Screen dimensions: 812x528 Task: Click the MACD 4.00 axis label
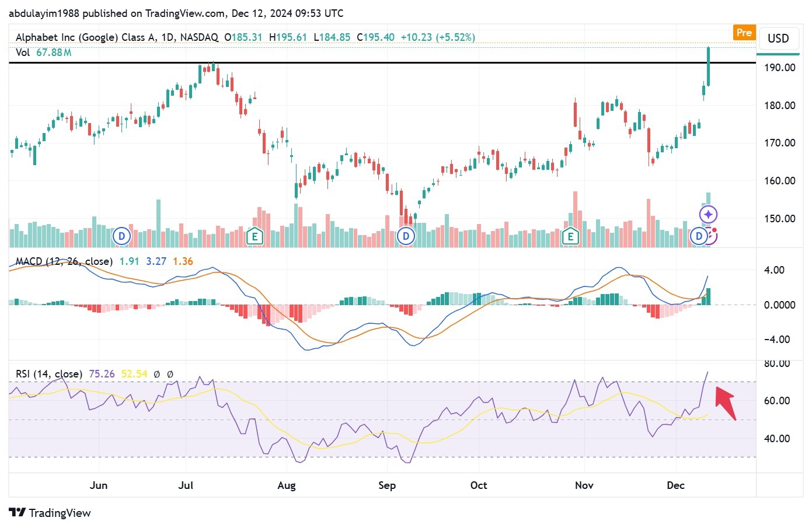774,270
